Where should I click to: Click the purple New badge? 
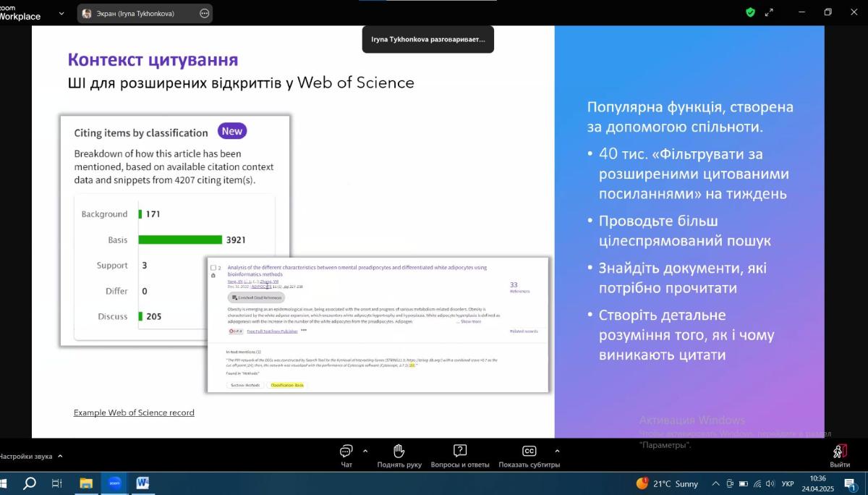click(x=232, y=131)
